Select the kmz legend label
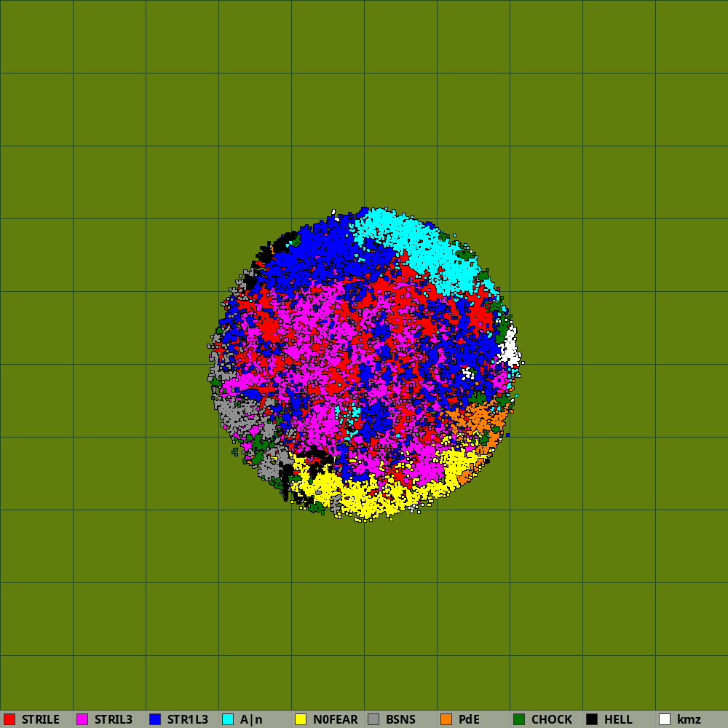The width and height of the screenshot is (728, 728). (x=689, y=720)
